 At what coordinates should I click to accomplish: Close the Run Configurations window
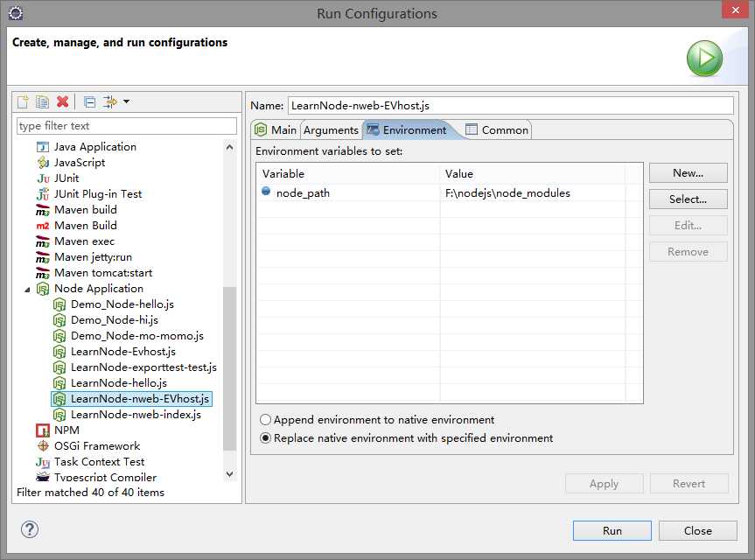735,10
